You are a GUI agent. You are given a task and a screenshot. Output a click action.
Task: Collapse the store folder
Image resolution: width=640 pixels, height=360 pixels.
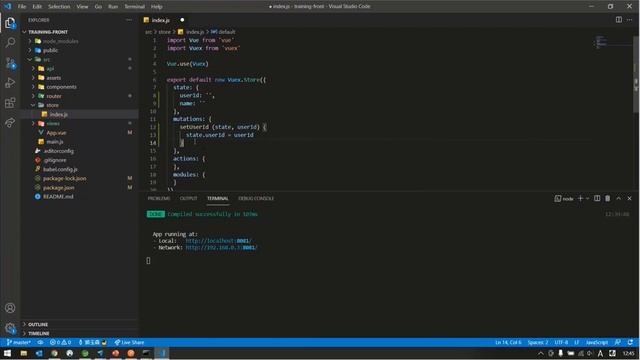(33, 105)
